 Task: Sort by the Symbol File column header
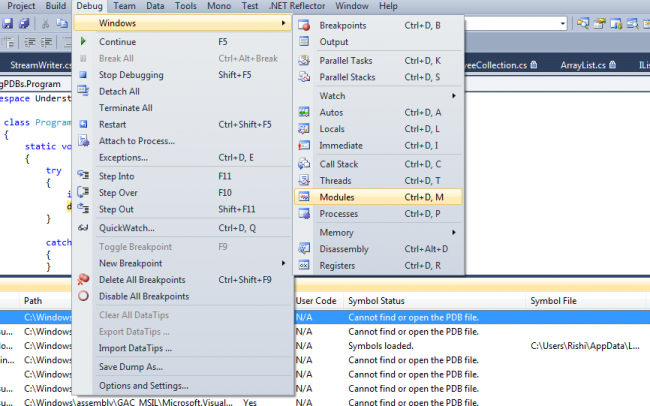[586, 301]
